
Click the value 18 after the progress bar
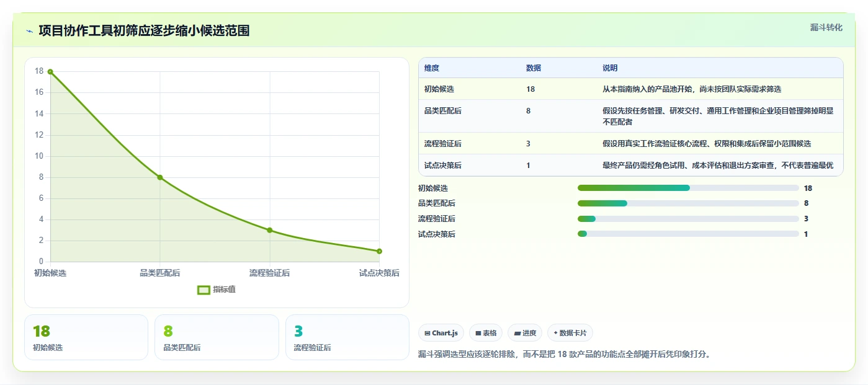[x=808, y=188]
